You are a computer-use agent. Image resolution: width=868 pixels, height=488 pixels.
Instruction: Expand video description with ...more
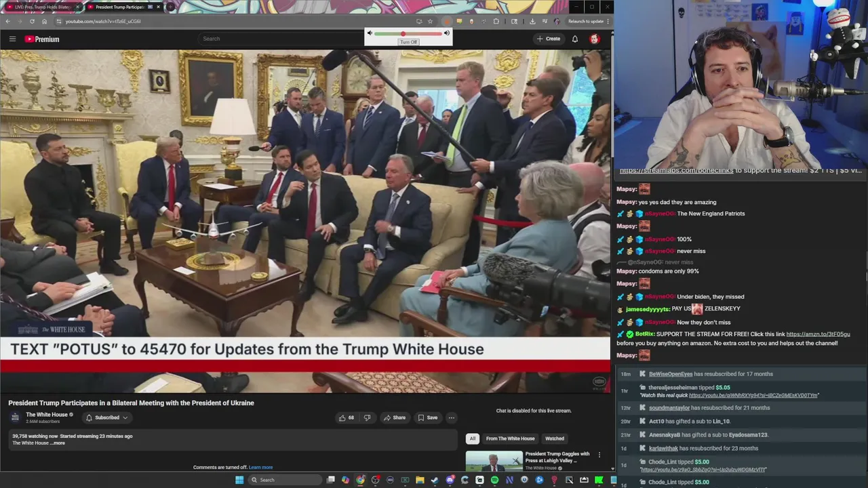point(58,443)
